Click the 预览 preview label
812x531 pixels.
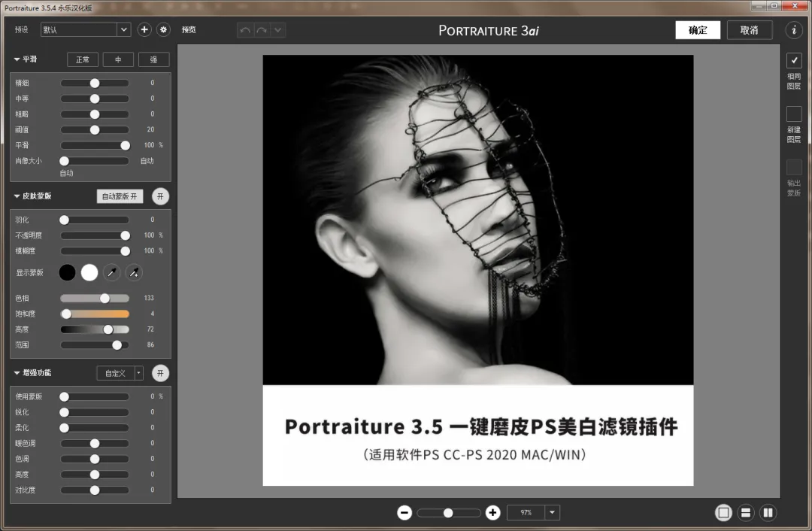[189, 30]
